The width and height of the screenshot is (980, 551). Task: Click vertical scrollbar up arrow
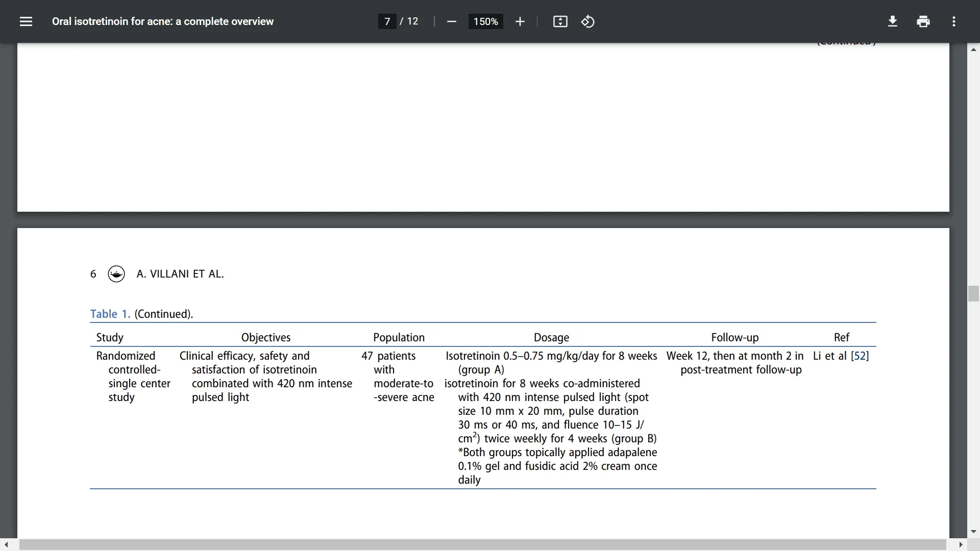(x=973, y=49)
